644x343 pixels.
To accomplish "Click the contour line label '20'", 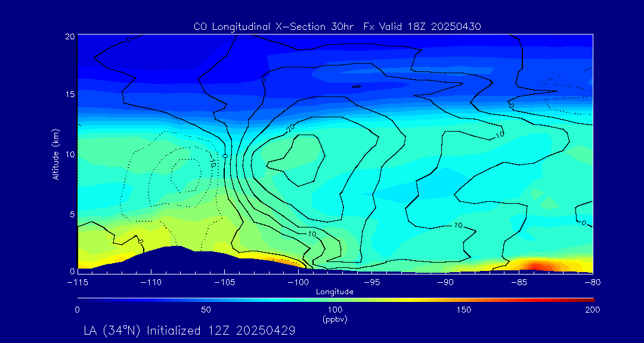I will coord(291,129).
